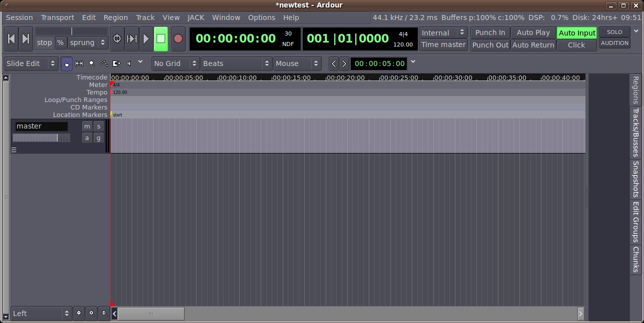Image resolution: width=644 pixels, height=323 pixels.
Task: Enable Punch In recording
Action: coord(489,32)
